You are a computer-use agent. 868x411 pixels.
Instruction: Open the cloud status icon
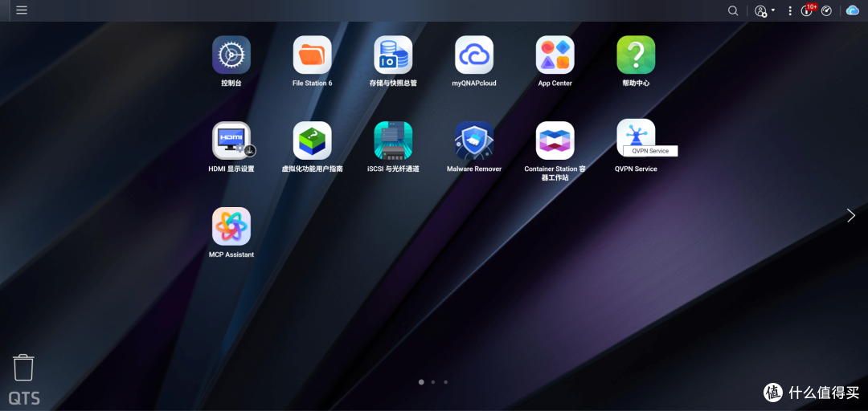(x=853, y=10)
